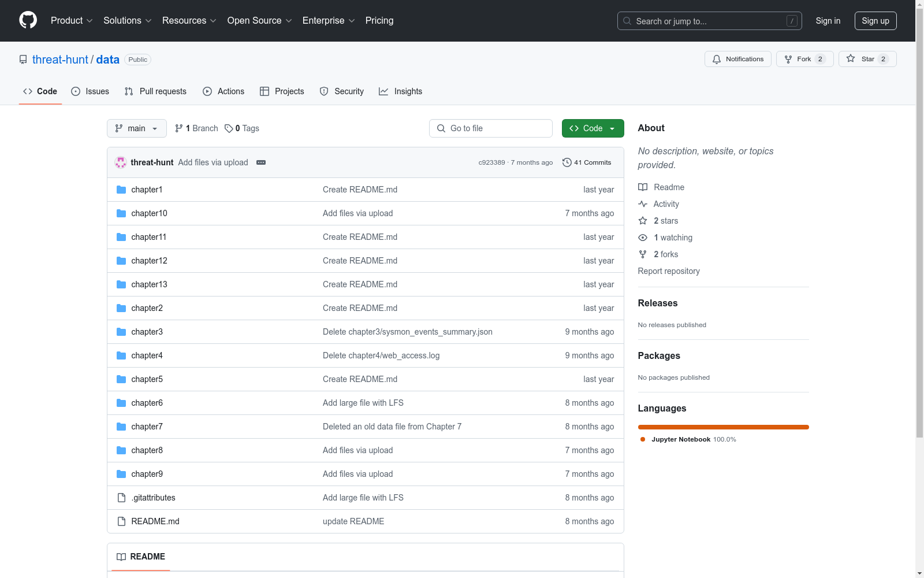Click the repository icon beside threat-hunt
Image resolution: width=924 pixels, height=578 pixels.
(x=23, y=60)
